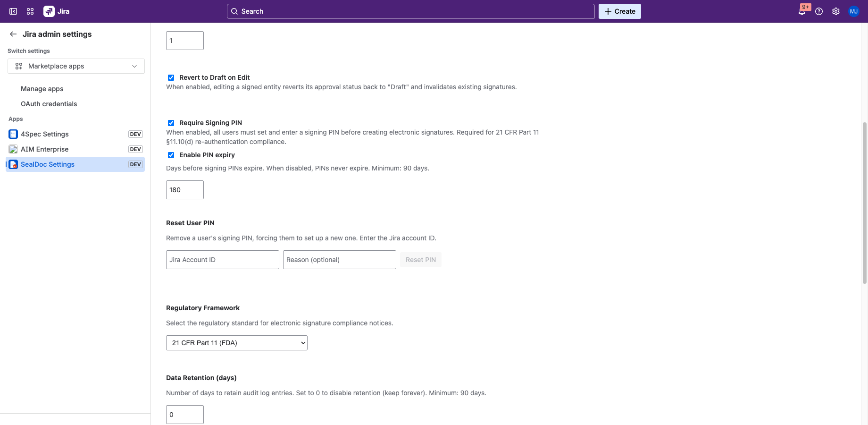
Task: Uncheck Require Signing PIN
Action: [171, 123]
